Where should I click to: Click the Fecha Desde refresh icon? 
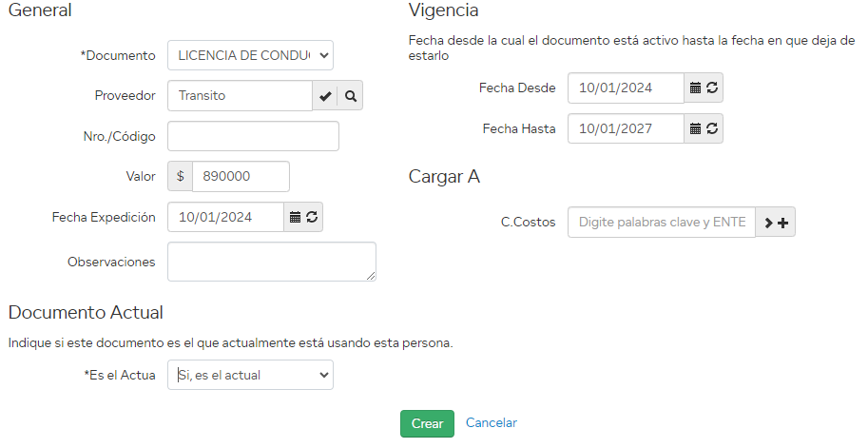[x=712, y=88]
